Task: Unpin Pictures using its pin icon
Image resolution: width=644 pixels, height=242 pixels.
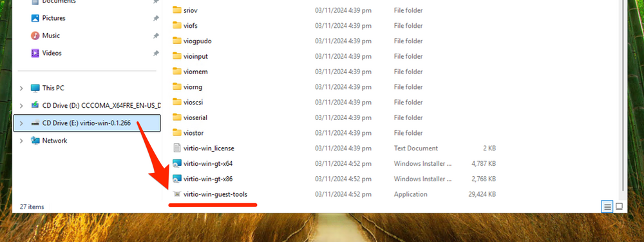Action: pos(156,18)
